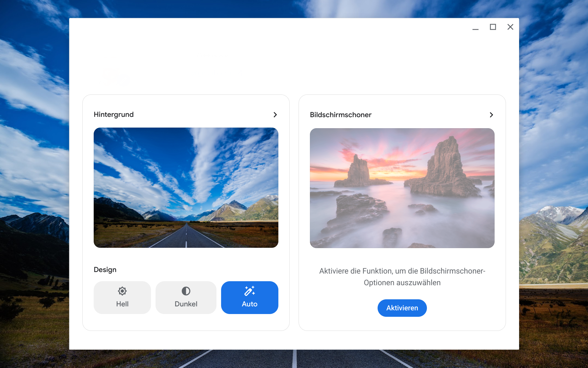Click the sun icon on Hell theme
Viewport: 588px width, 368px height.
click(x=122, y=291)
